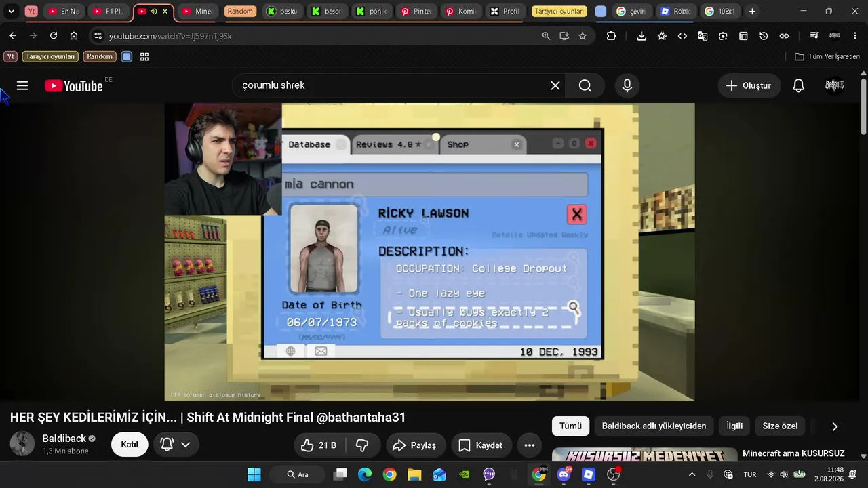Open the YouTube account avatar menu
Image resolution: width=868 pixels, height=488 pixels.
(x=834, y=85)
